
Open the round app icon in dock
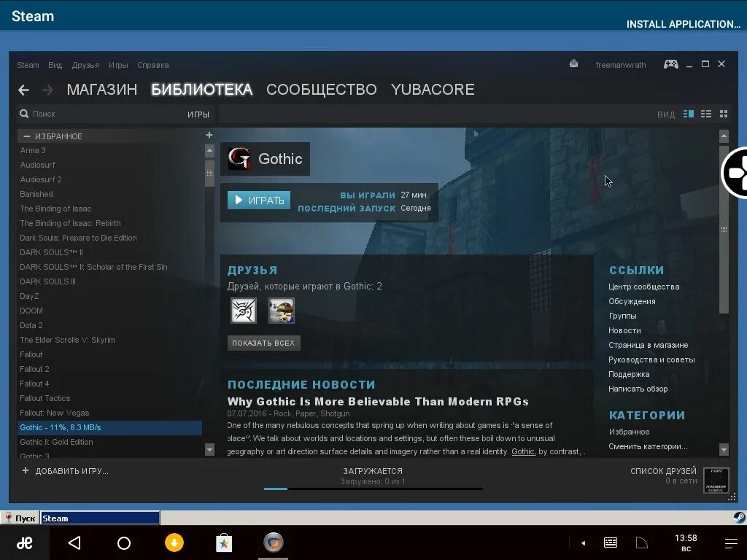click(274, 542)
